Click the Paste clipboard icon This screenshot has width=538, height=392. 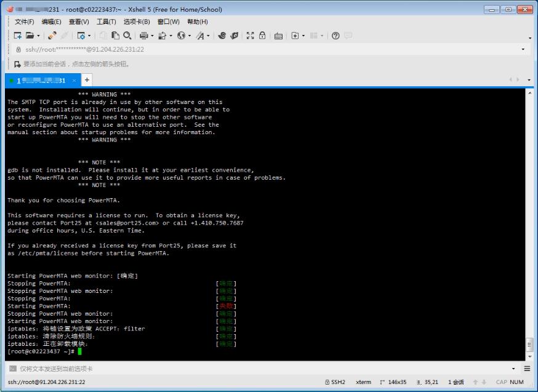coord(116,35)
